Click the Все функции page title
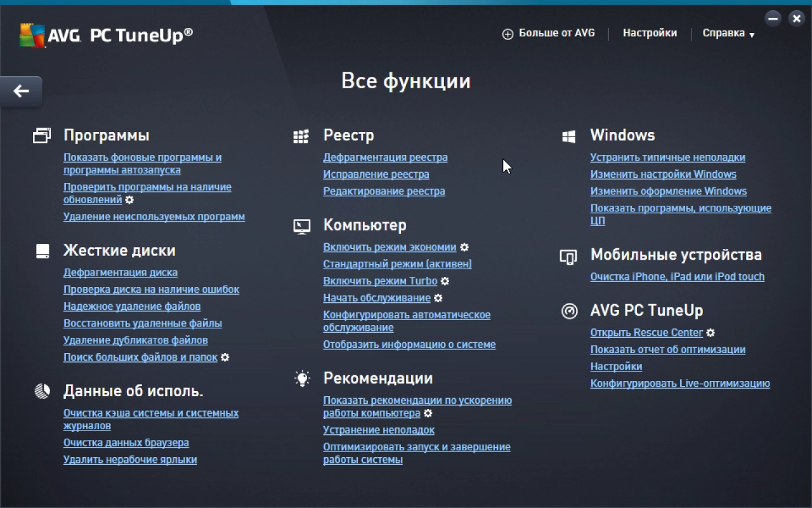Screen dimensions: 812x508 (406, 81)
